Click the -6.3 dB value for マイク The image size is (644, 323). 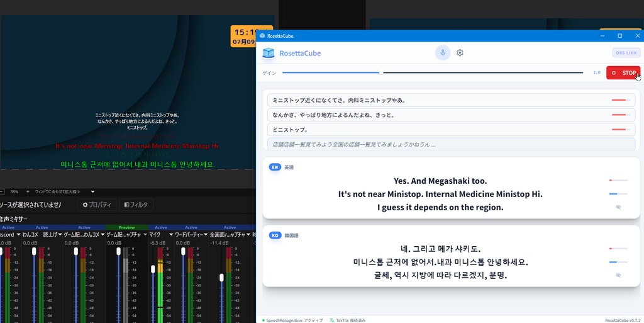157,243
